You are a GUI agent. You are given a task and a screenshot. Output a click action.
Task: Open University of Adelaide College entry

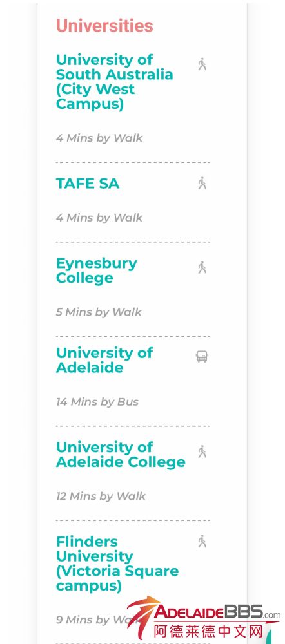coord(121,454)
